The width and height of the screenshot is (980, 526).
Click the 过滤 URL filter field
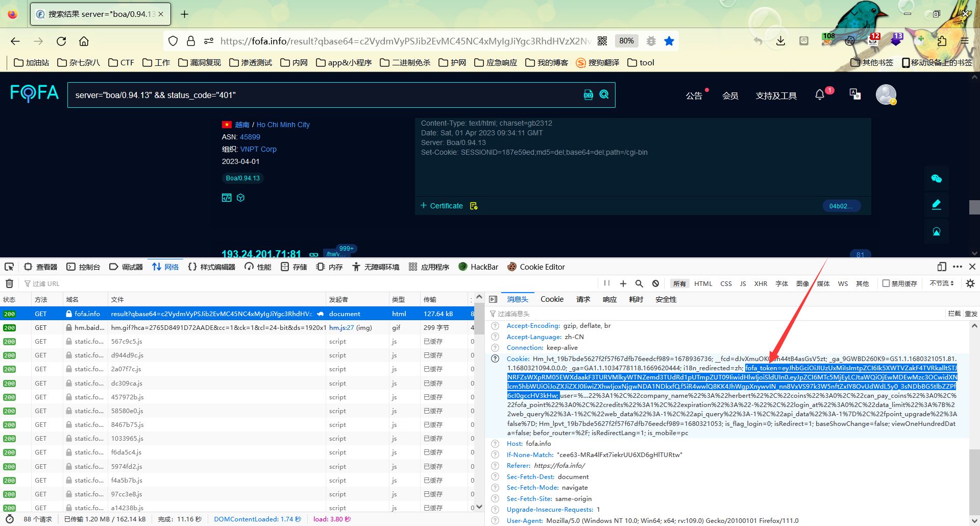306,283
